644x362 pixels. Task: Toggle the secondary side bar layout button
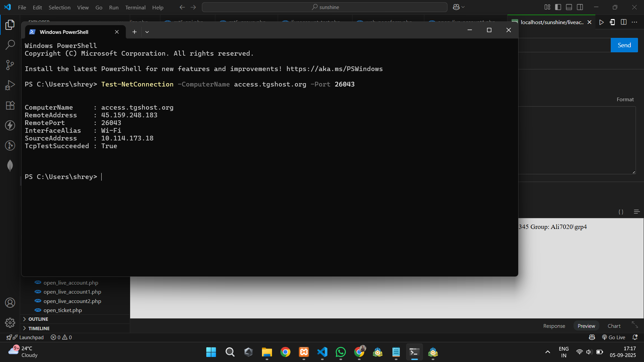pyautogui.click(x=580, y=7)
